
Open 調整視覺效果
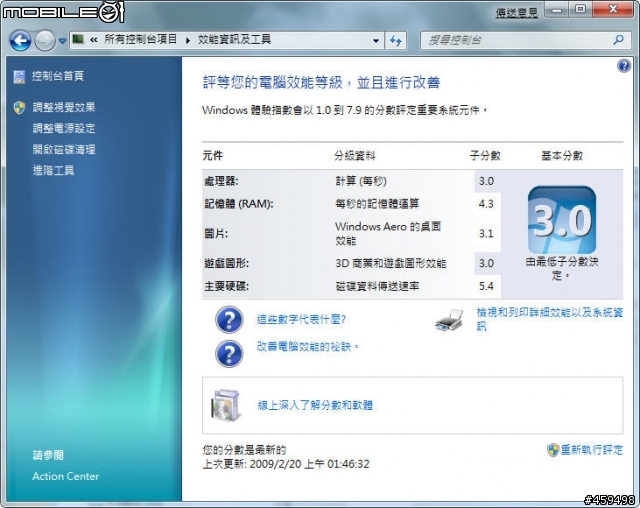pyautogui.click(x=64, y=107)
